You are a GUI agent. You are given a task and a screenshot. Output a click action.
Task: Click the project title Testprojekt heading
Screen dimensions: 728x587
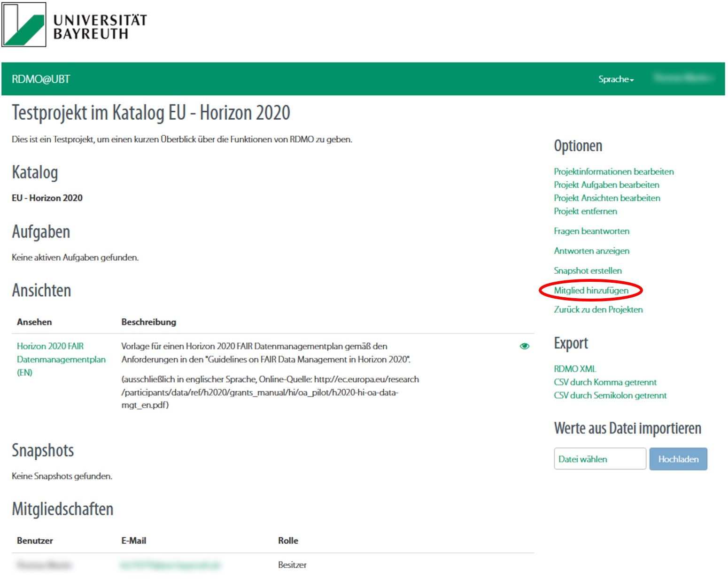151,113
